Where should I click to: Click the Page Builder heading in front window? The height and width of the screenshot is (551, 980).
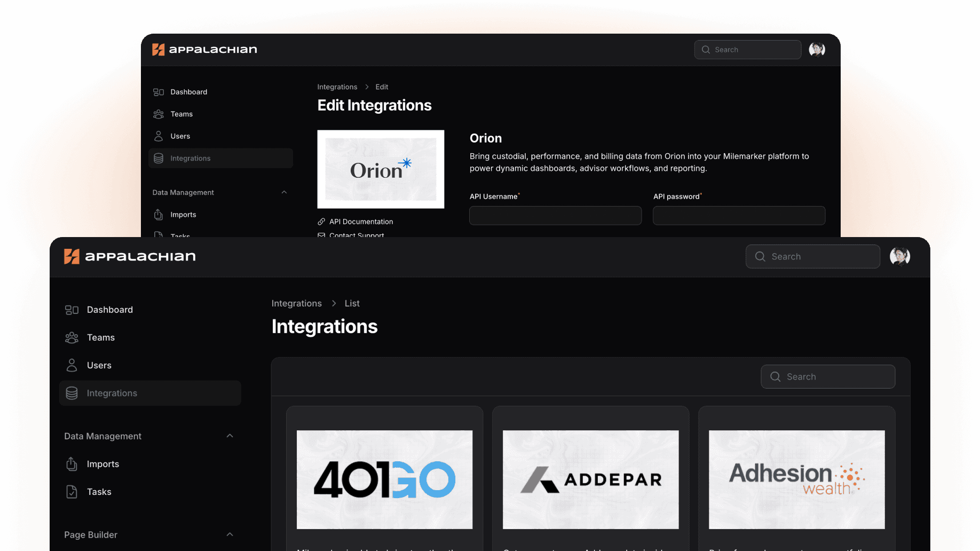click(91, 535)
